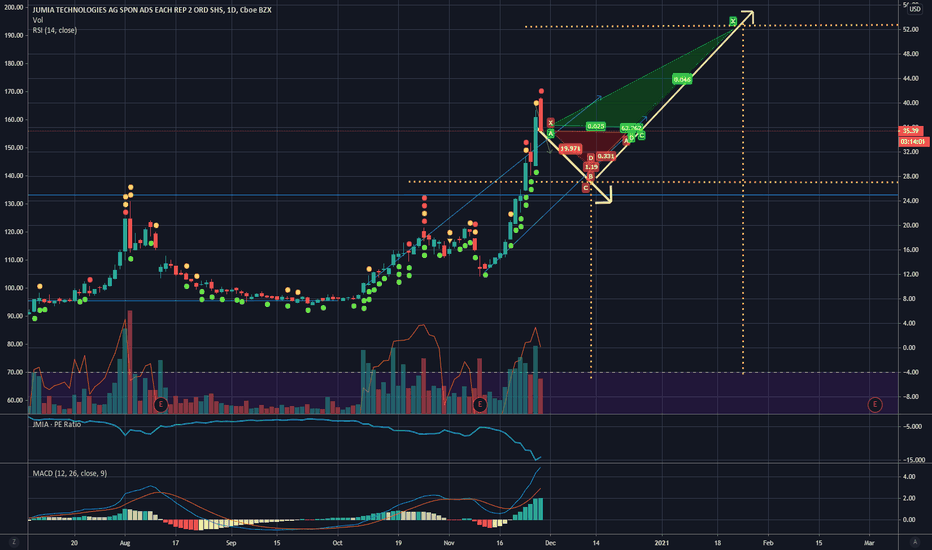Select the green 0.046 pattern label

(682, 79)
